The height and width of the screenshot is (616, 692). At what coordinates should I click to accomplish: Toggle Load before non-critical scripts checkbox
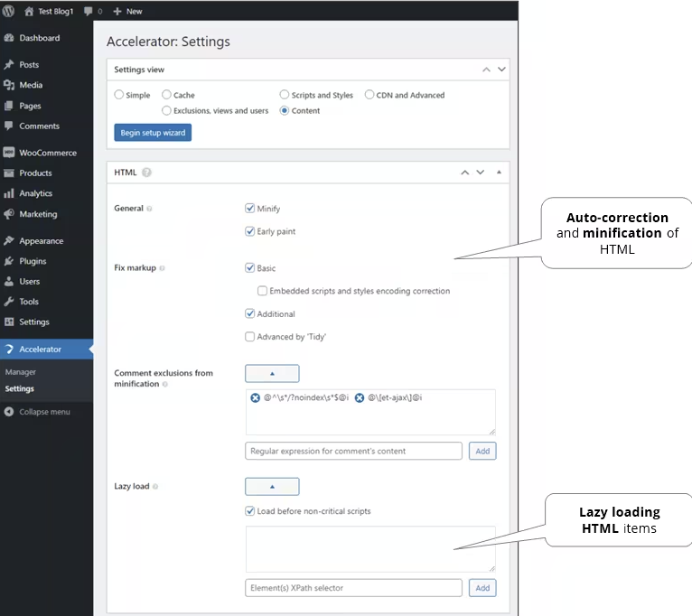tap(250, 511)
